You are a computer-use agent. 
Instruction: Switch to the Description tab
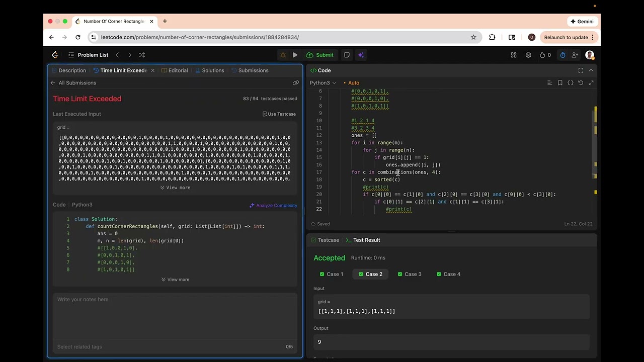(68, 70)
